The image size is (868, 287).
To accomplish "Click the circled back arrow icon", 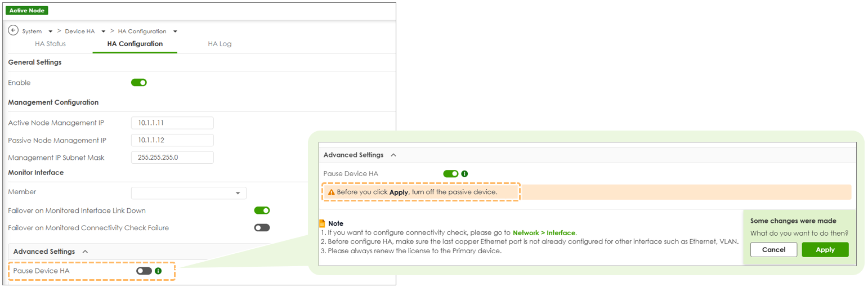I will click(x=14, y=31).
